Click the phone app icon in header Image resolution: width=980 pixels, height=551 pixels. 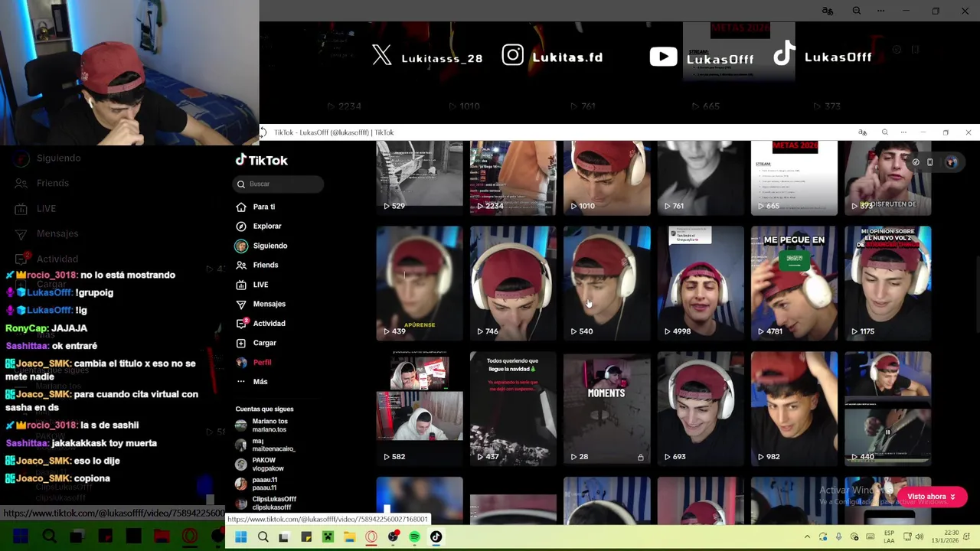(x=929, y=162)
